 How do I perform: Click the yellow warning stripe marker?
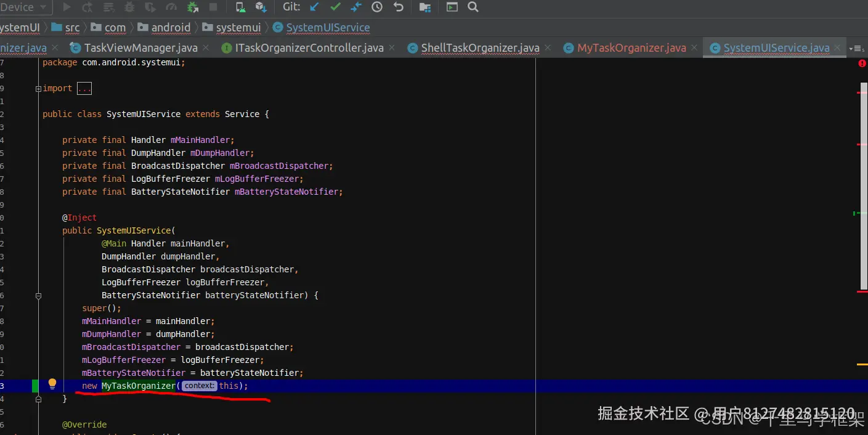pyautogui.click(x=862, y=365)
